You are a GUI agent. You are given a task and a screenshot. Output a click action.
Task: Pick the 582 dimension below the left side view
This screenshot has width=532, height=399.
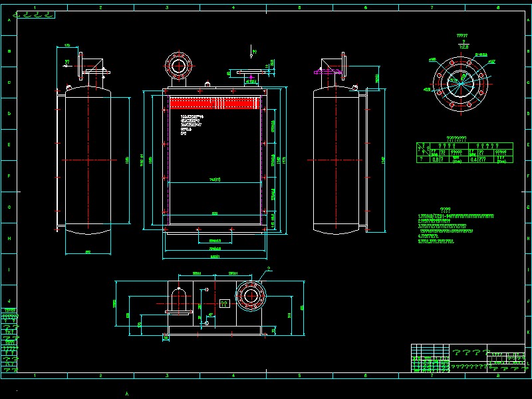[88, 252]
